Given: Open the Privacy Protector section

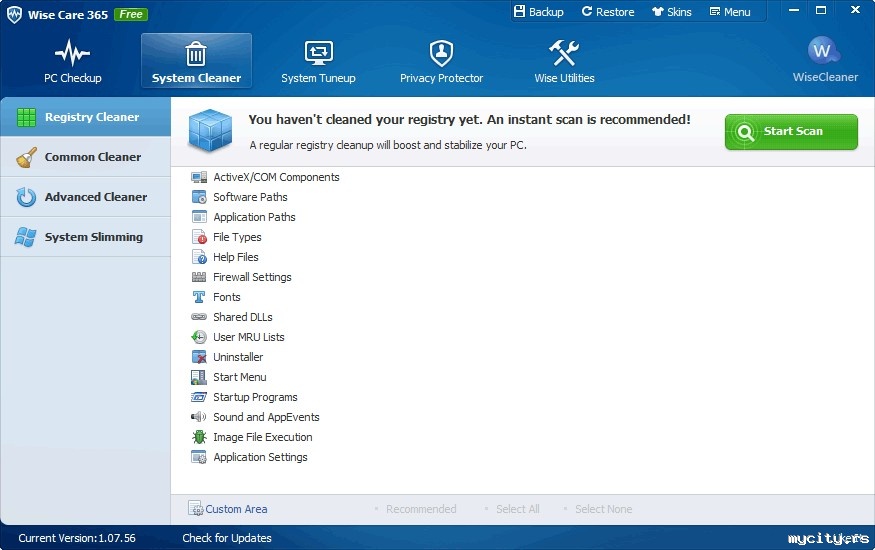Looking at the screenshot, I should [441, 61].
